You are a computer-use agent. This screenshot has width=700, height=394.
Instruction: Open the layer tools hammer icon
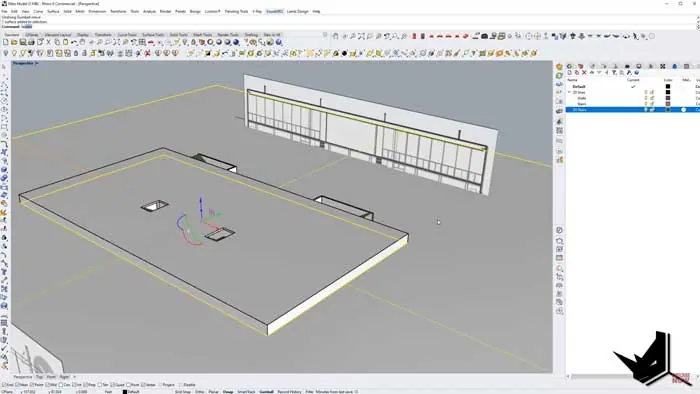tap(629, 72)
